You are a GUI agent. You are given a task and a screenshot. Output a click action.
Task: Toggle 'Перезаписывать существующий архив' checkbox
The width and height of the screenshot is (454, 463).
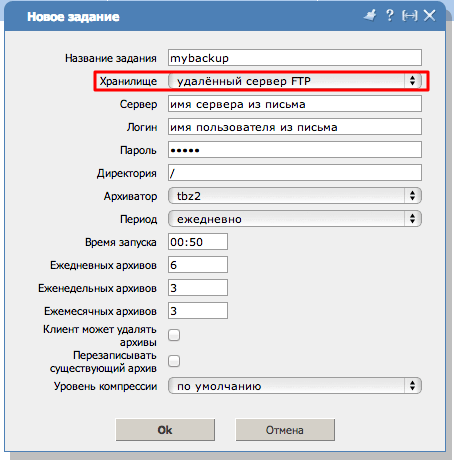point(174,361)
